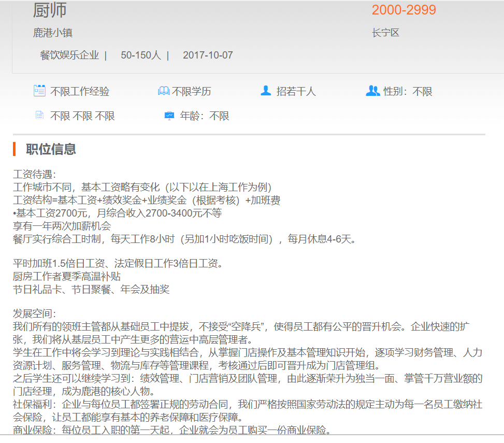Click the 长宁区 district label
The image size is (504, 443).
pos(385,33)
